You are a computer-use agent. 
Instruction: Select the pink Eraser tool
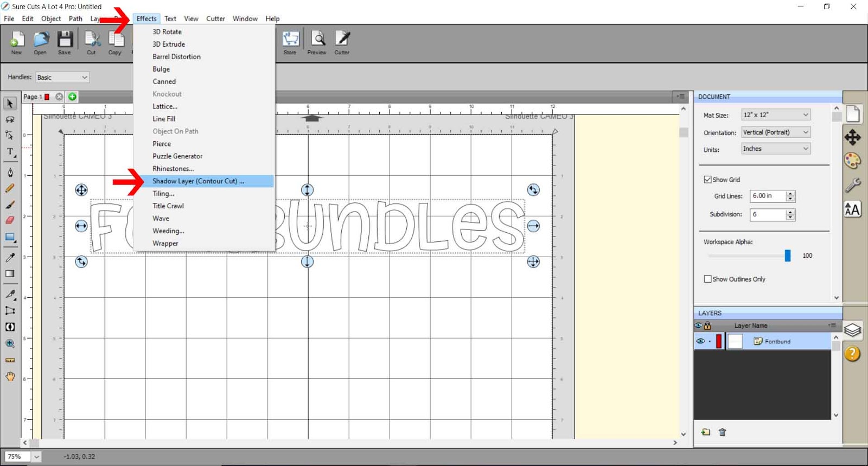click(10, 220)
